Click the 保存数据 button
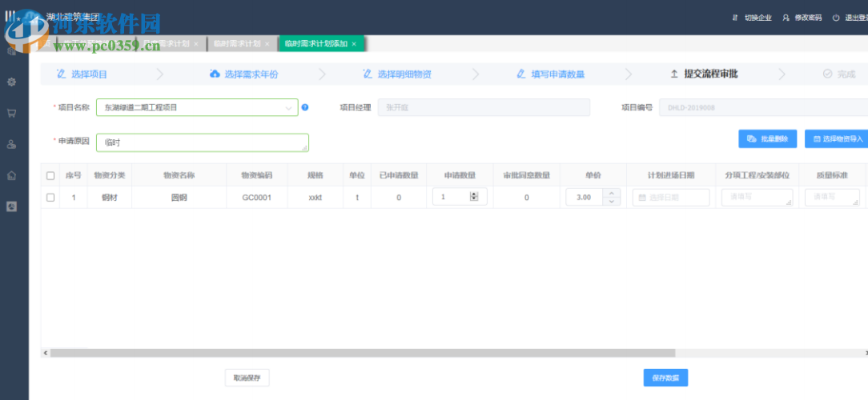This screenshot has height=400, width=868. pyautogui.click(x=665, y=378)
